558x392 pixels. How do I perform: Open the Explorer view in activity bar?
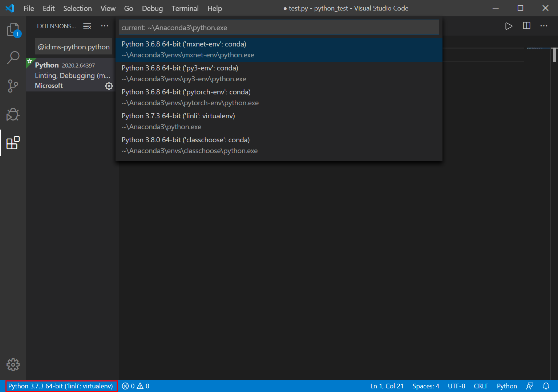click(x=14, y=29)
